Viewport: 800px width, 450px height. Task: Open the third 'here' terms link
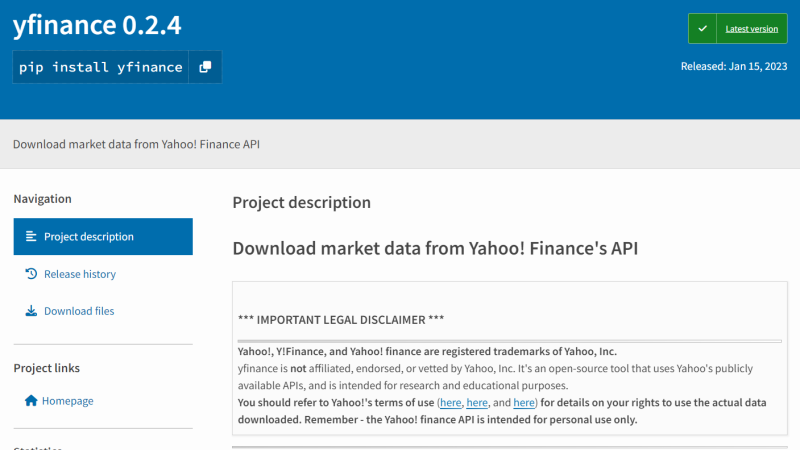[x=524, y=402]
